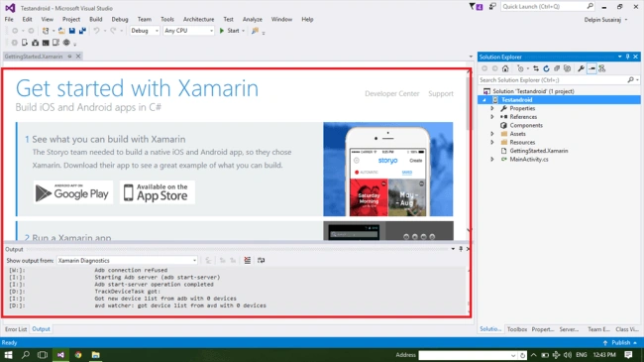Expand the Resources folder node
Image resolution: width=644 pixels, height=362 pixels.
[492, 143]
